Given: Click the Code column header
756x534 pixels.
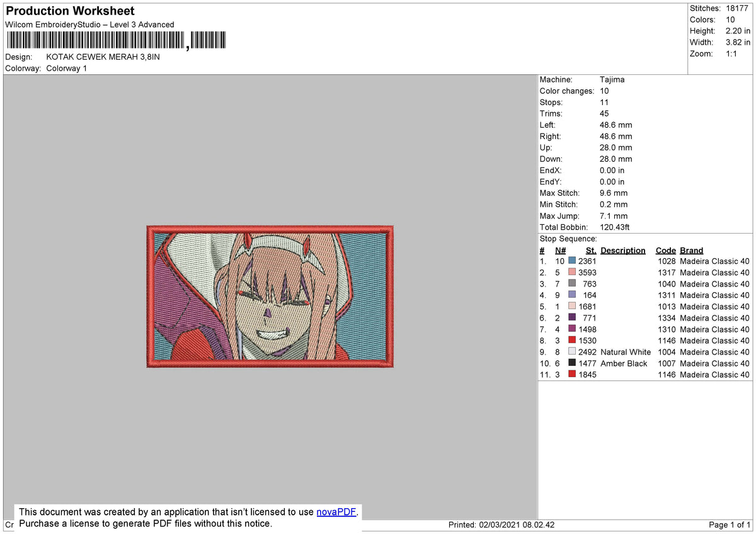Looking at the screenshot, I should point(665,250).
